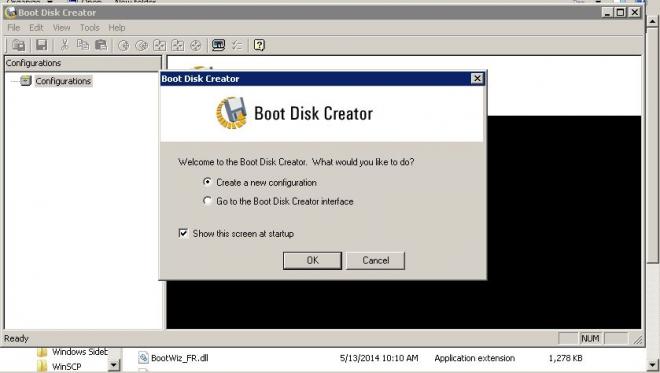The width and height of the screenshot is (660, 373).
Task: Click the Boot Disk Creator title bar icon
Action: [10, 13]
